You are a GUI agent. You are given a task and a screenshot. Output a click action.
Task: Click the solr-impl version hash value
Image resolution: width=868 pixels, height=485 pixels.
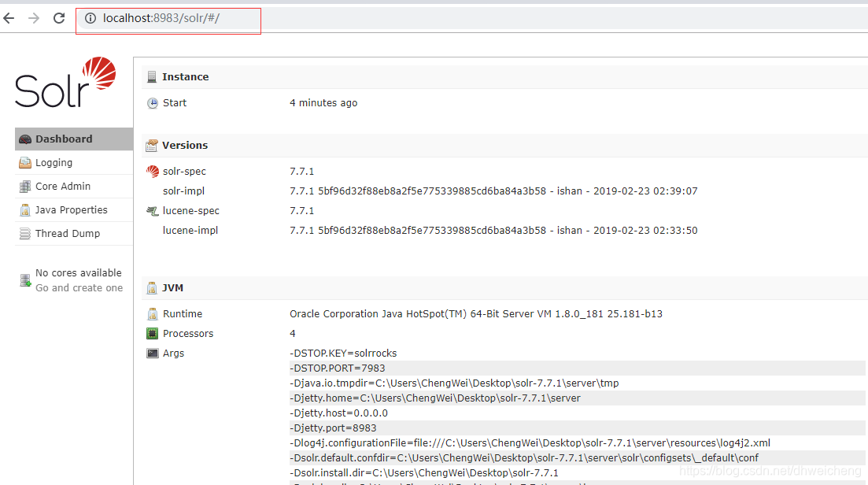coord(493,191)
